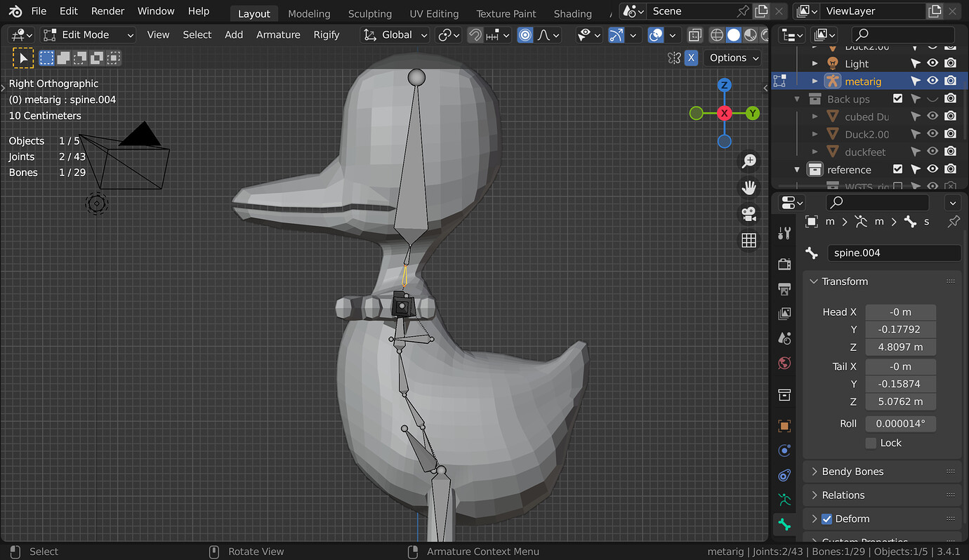Viewport: 969px width, 560px height.
Task: Switch to the Sculpting workspace tab
Action: click(x=370, y=13)
